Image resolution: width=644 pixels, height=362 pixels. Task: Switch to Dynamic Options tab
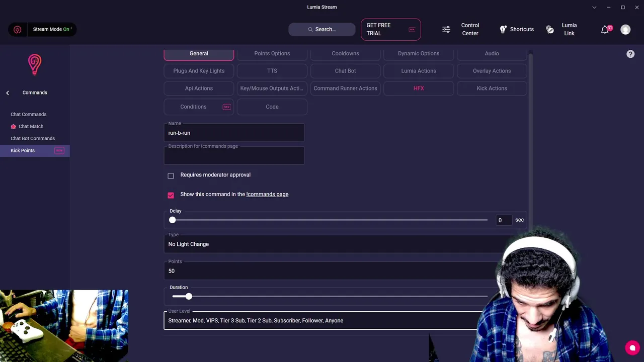[419, 53]
